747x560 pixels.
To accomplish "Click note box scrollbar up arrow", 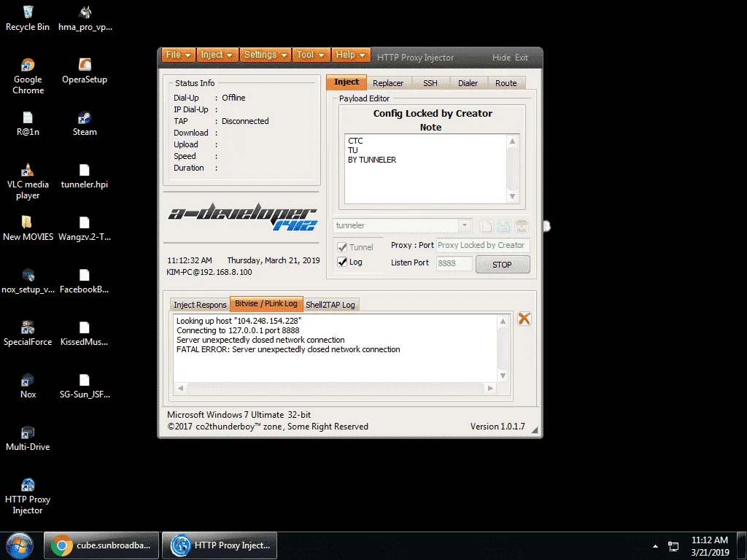I will click(512, 141).
